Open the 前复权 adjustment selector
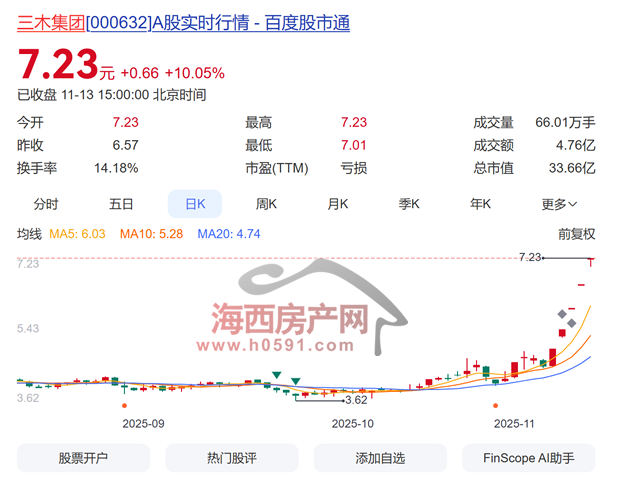640x483 pixels. 576,234
